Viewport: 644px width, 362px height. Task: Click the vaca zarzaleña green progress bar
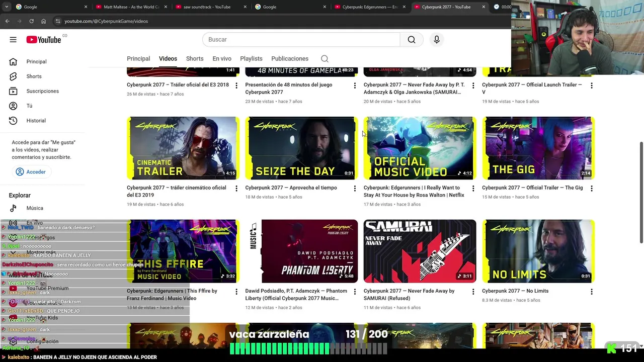[308, 348]
